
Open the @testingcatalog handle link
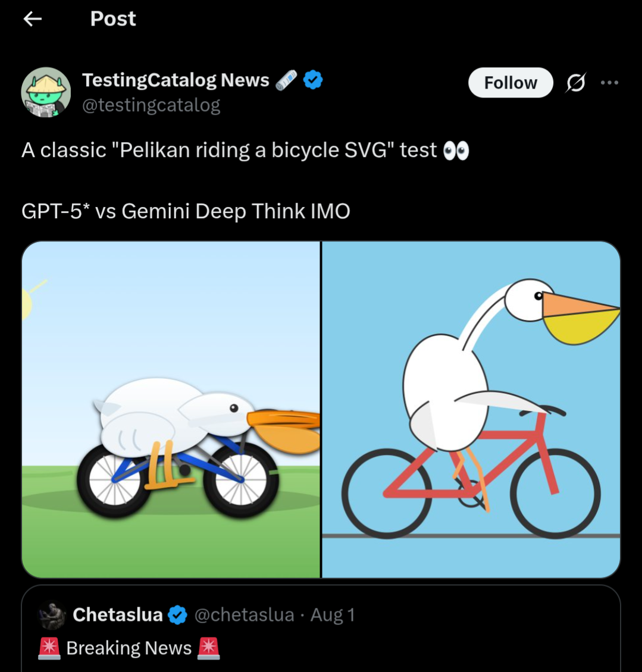(151, 105)
